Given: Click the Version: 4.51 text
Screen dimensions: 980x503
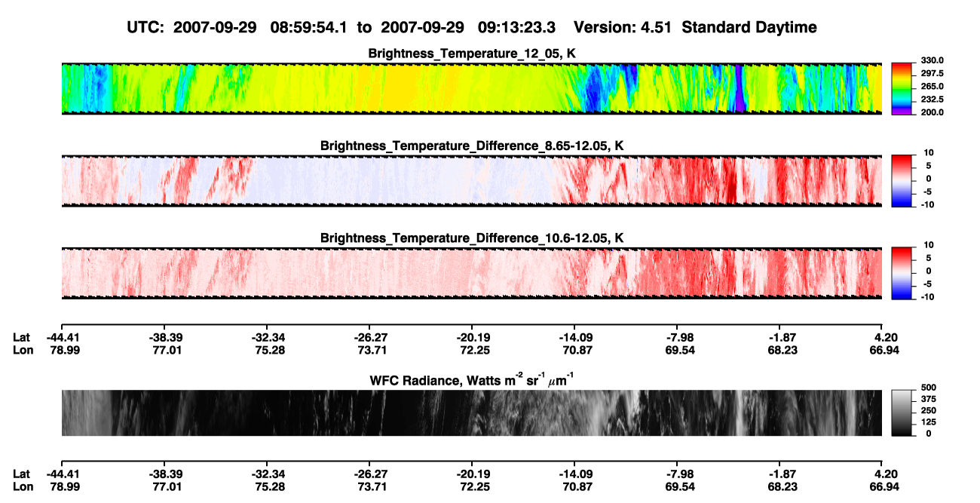Looking at the screenshot, I should 624,28.
